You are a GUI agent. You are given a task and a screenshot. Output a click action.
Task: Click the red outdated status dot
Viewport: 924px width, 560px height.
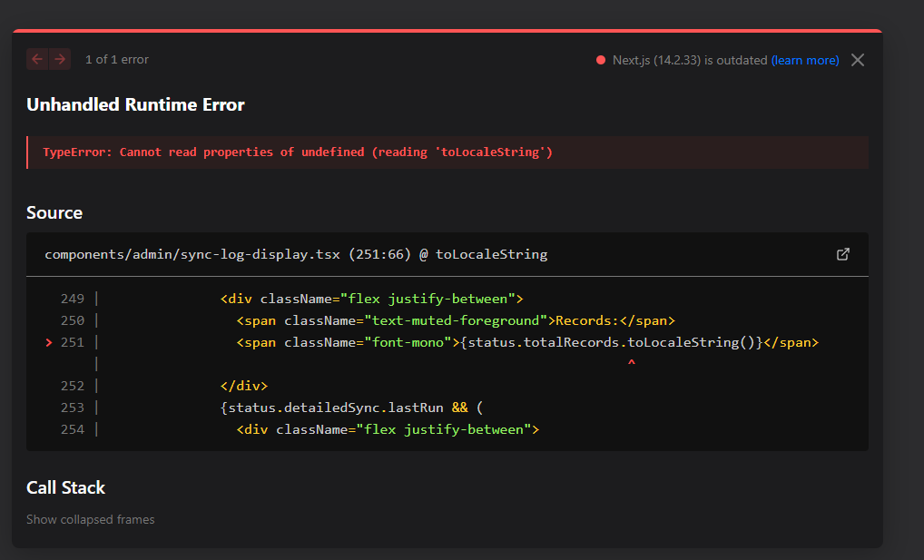tap(601, 60)
